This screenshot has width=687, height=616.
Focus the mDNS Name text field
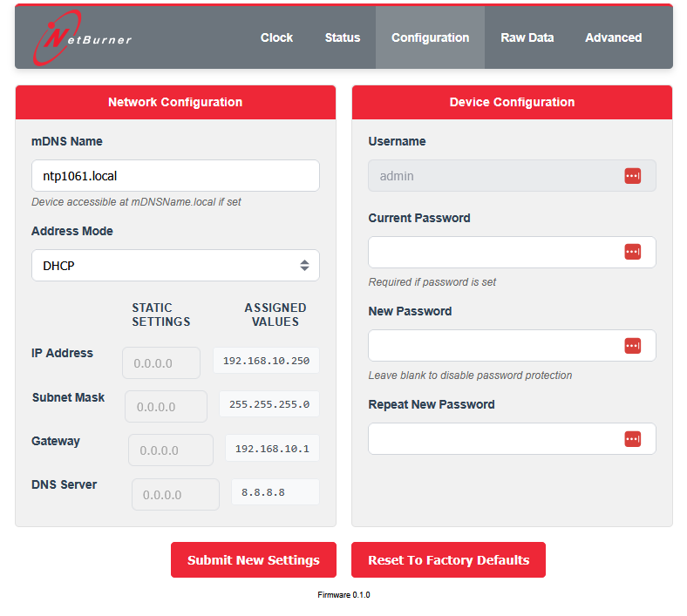point(175,176)
